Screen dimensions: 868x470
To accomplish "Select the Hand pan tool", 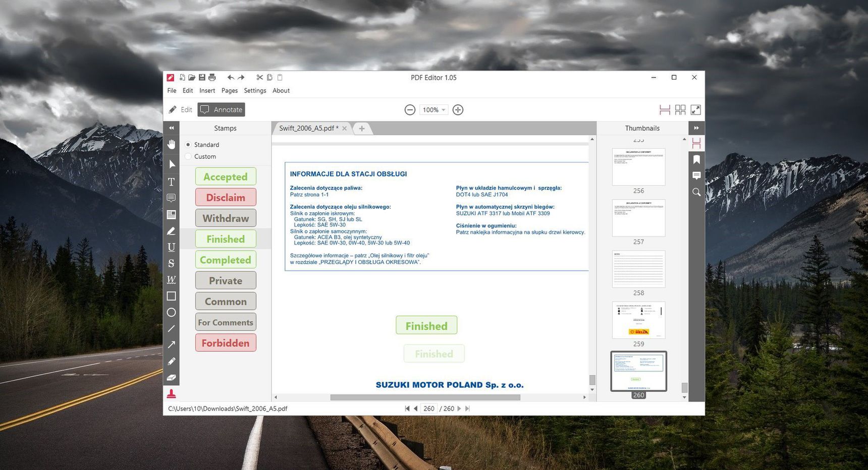I will [172, 145].
